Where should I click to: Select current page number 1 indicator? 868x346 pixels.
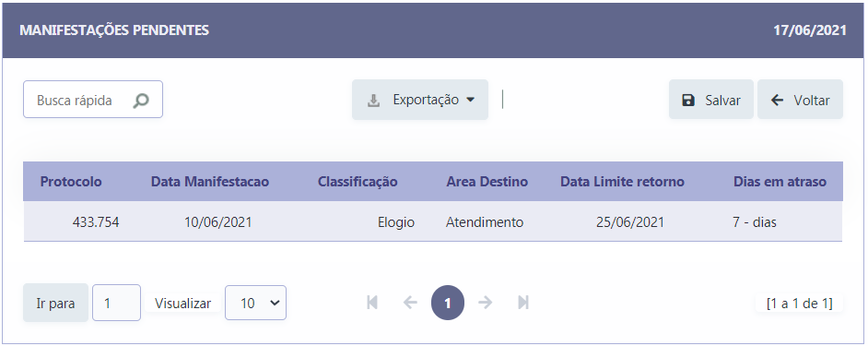pyautogui.click(x=448, y=303)
